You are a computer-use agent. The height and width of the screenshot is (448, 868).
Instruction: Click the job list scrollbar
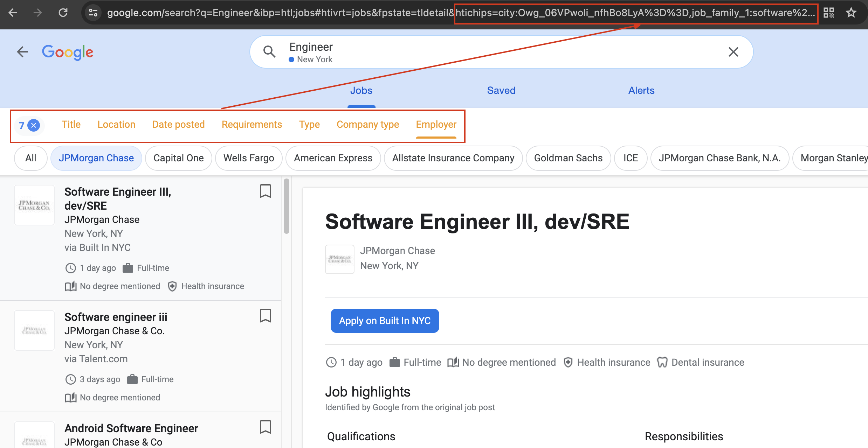287,206
